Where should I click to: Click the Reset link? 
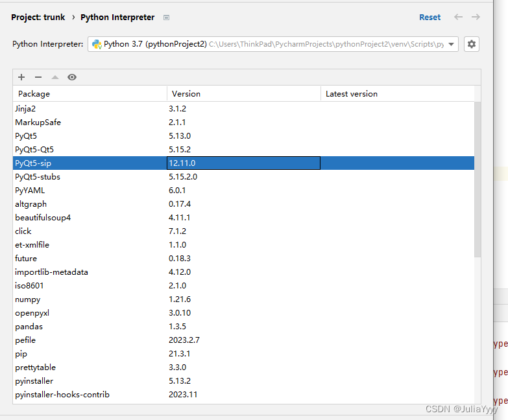tap(429, 17)
